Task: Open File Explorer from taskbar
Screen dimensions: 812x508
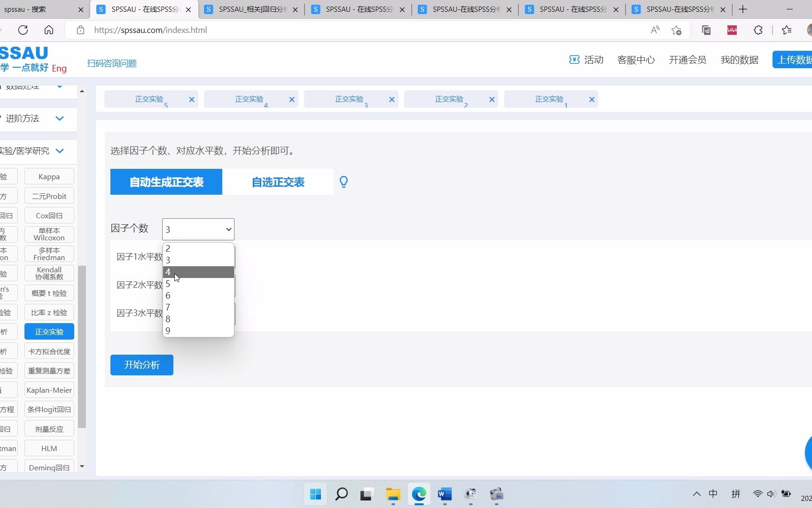Action: (393, 494)
